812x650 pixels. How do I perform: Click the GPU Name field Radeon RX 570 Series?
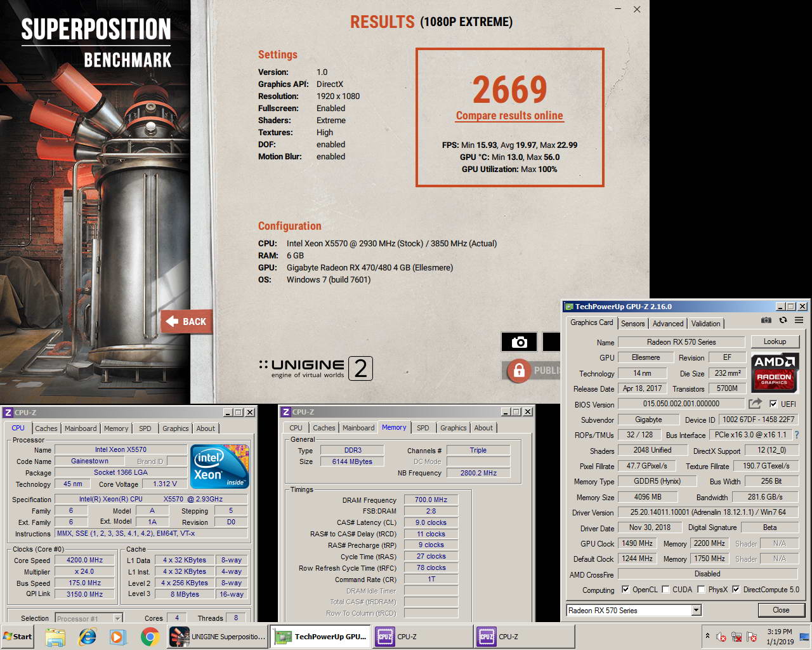pos(681,342)
